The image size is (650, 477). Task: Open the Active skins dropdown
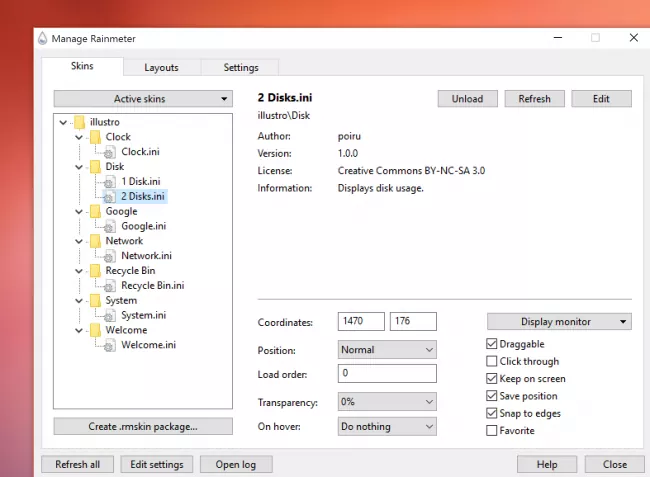(x=142, y=99)
